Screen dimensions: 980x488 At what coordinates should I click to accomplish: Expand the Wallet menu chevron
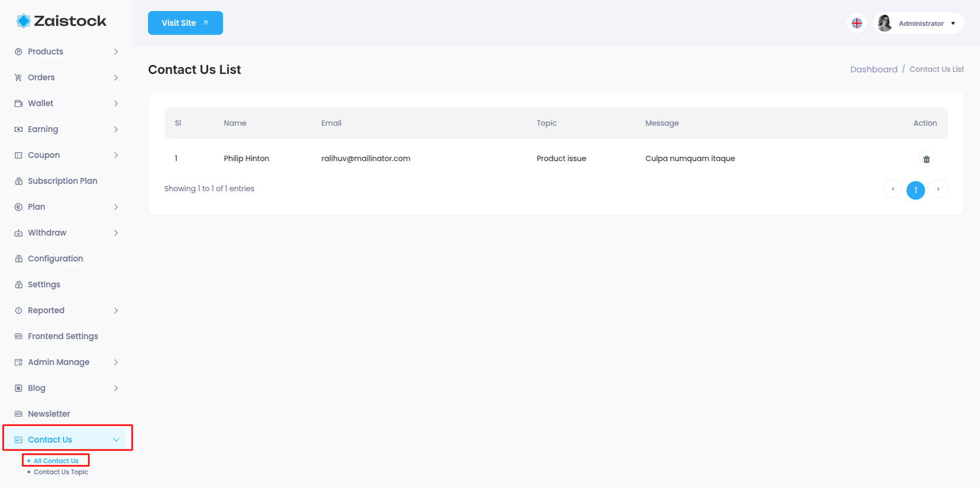pos(116,104)
